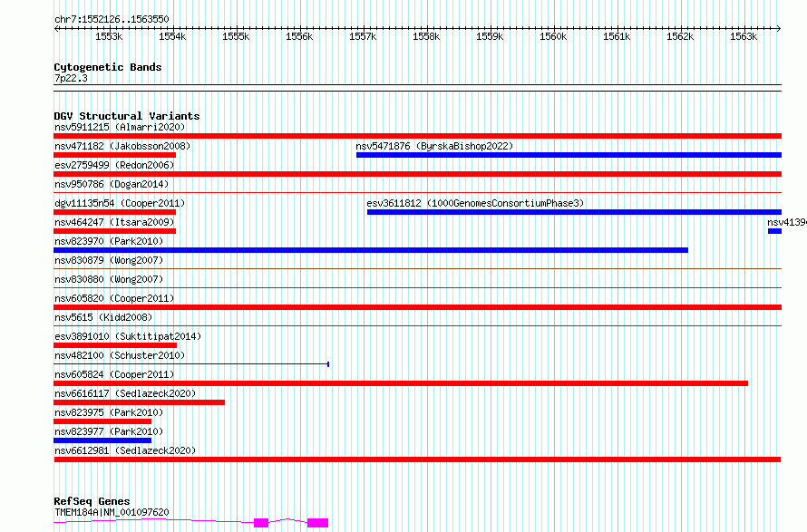Open esv3611812 (1000GenomesConsortiumPhase3) label
Viewport: 807px width, 532px height.
[475, 203]
